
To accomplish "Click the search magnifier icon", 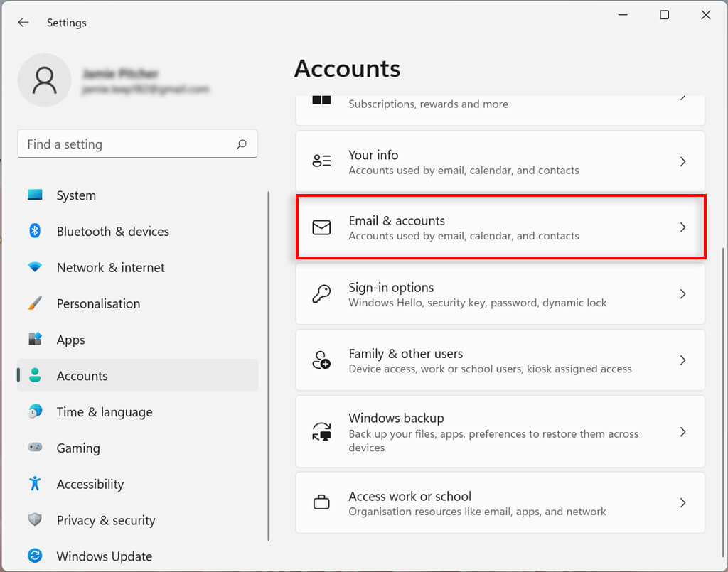I will (242, 144).
